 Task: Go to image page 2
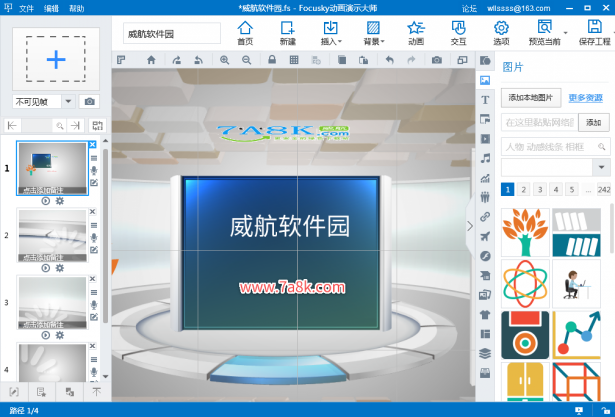[523, 190]
